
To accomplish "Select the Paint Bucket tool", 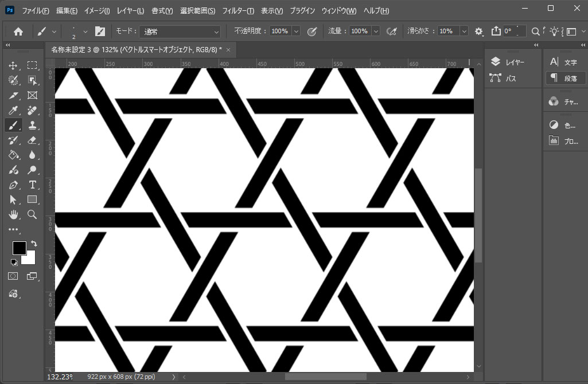I will point(13,155).
